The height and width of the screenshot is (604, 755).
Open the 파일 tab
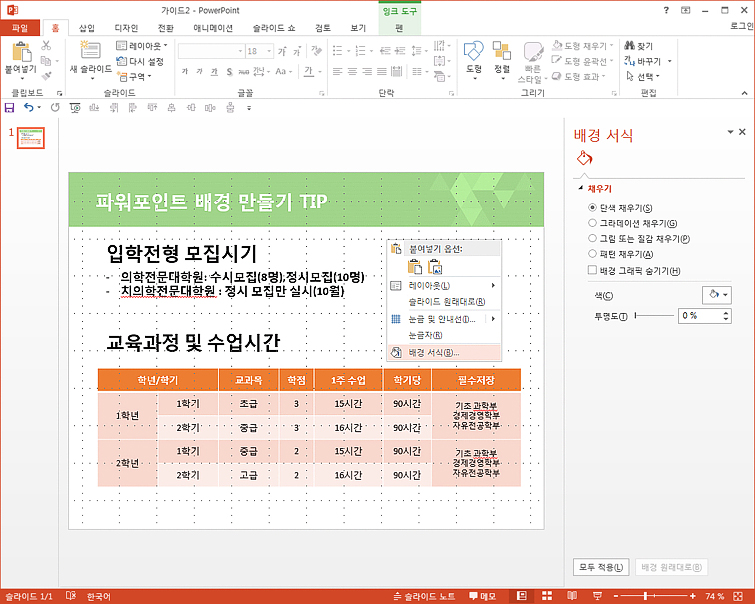tap(20, 28)
